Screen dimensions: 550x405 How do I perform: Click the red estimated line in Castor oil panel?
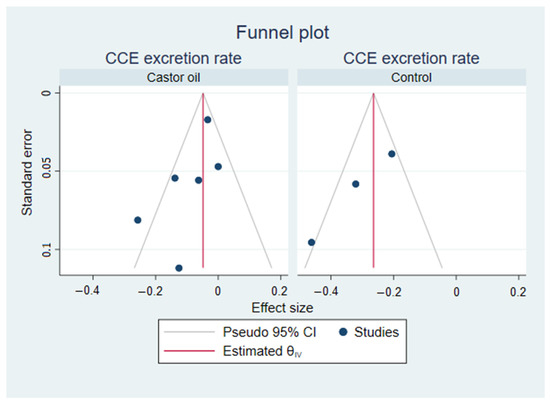tap(203, 181)
